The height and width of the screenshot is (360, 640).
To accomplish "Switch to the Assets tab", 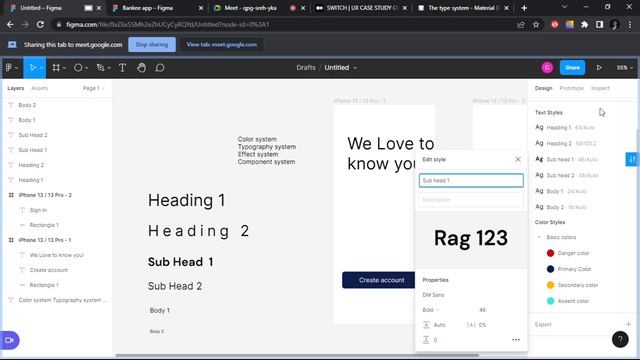I will [40, 88].
